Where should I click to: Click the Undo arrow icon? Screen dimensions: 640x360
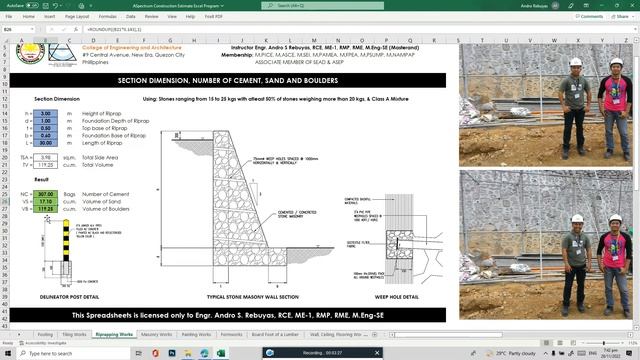pyautogui.click(x=56, y=6)
